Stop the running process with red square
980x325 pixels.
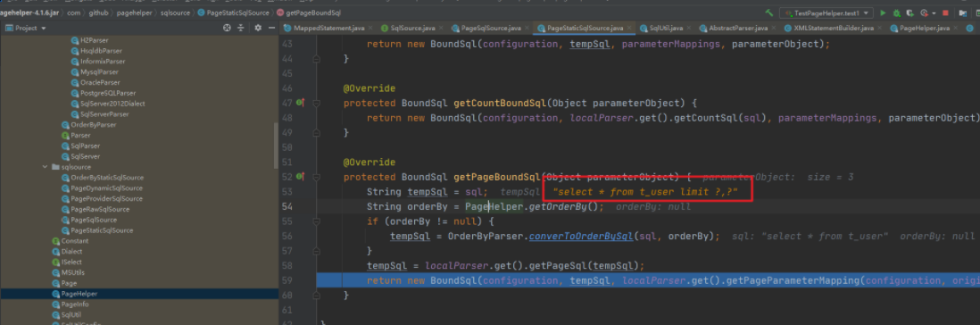[945, 12]
